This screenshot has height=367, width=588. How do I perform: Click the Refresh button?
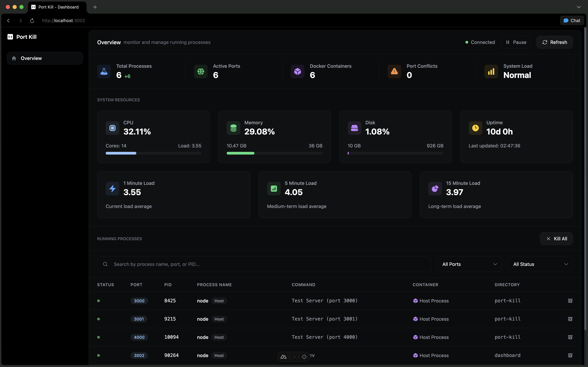point(554,42)
